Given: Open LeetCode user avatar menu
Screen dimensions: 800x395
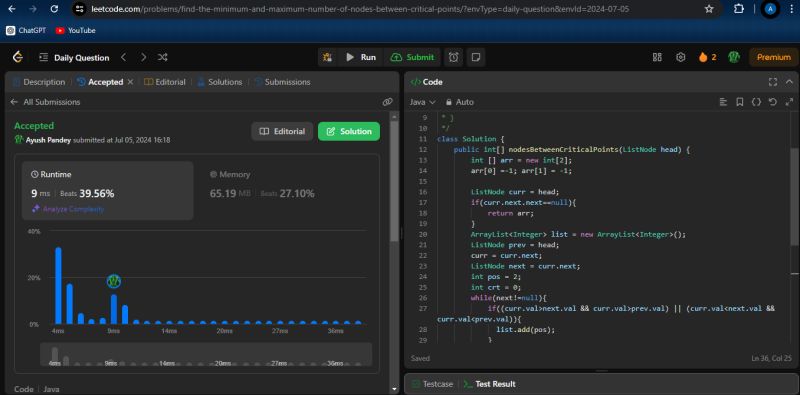Looking at the screenshot, I should 734,57.
